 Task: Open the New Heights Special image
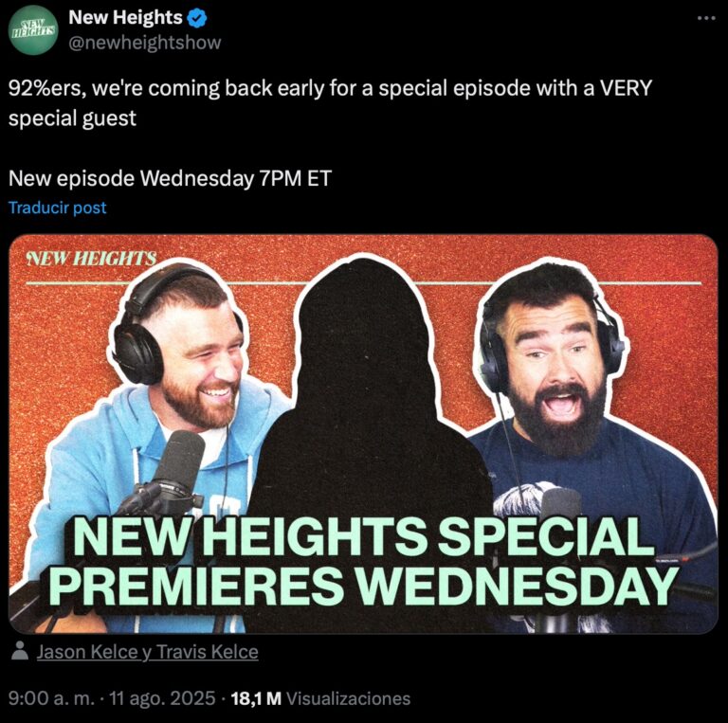[364, 434]
